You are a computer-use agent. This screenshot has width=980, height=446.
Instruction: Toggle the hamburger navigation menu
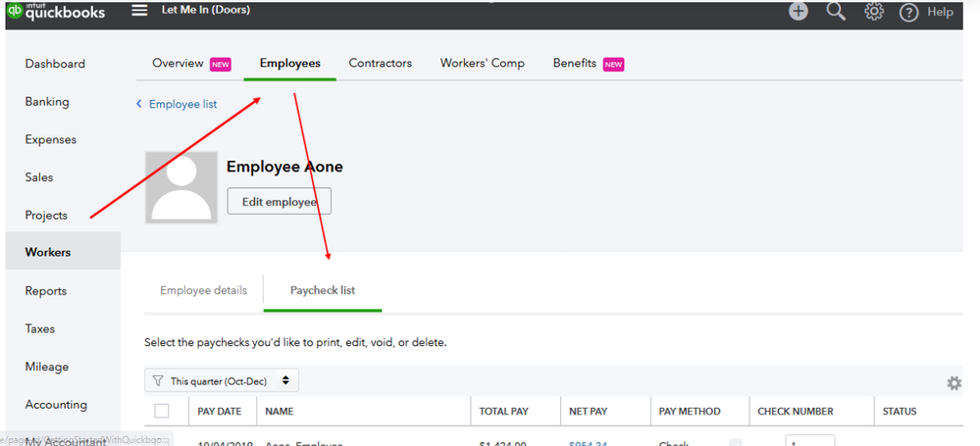[x=139, y=10]
